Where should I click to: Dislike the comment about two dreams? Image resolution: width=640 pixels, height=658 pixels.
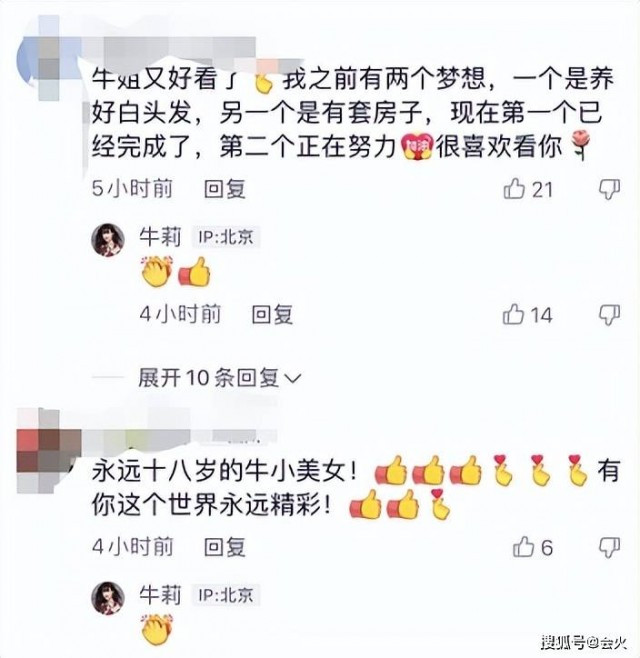coord(609,190)
